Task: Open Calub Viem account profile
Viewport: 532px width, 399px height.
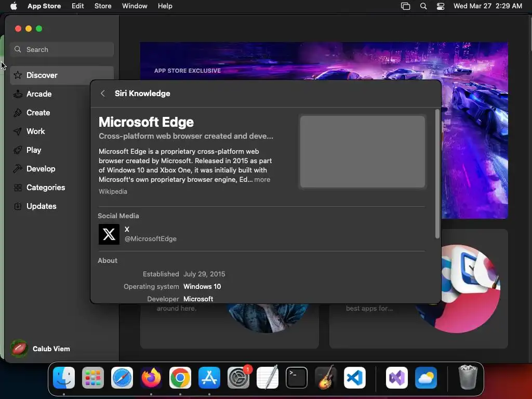Action: tap(40, 349)
